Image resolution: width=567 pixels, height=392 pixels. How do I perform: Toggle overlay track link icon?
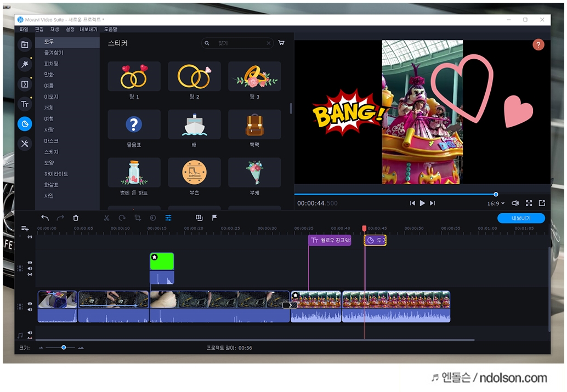tap(30, 274)
